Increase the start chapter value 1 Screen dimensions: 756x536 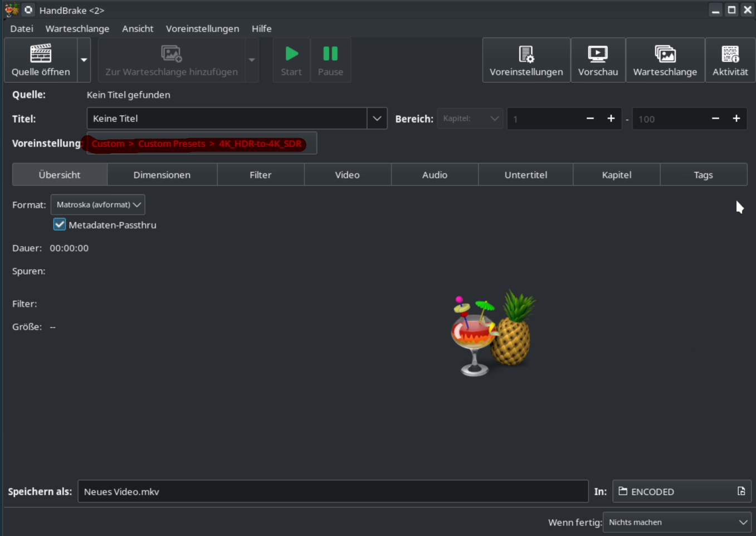coord(611,118)
